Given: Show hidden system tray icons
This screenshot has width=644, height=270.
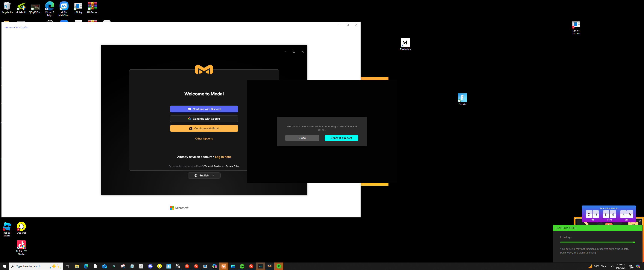Looking at the screenshot, I should [612, 266].
